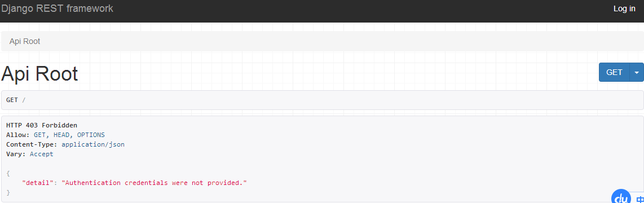This screenshot has width=644, height=203.
Task: Click the large Api Root page heading
Action: tap(39, 74)
